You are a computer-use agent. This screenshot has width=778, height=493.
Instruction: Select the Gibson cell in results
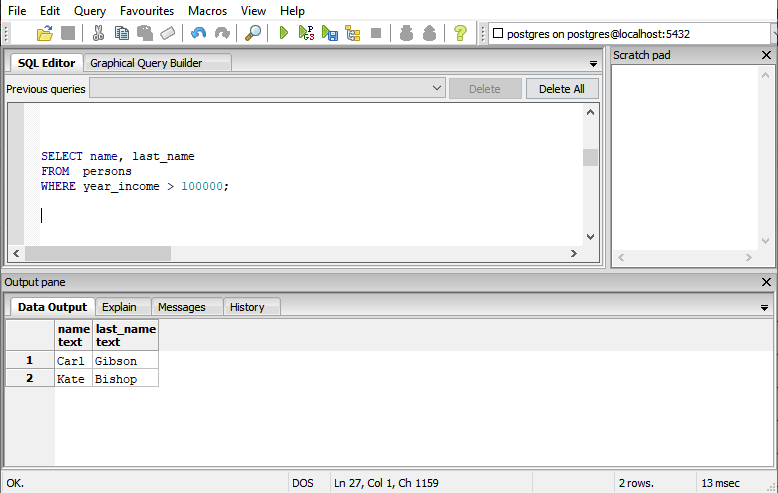[125, 361]
